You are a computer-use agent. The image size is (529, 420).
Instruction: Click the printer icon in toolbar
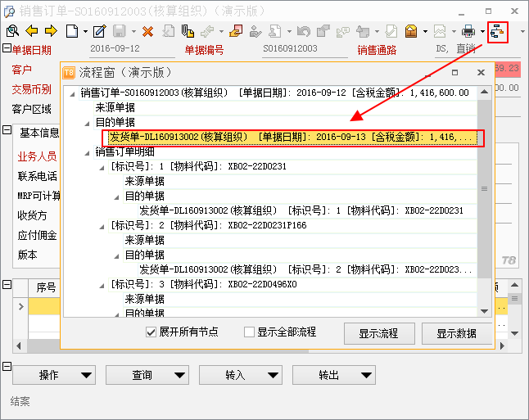[x=468, y=31]
